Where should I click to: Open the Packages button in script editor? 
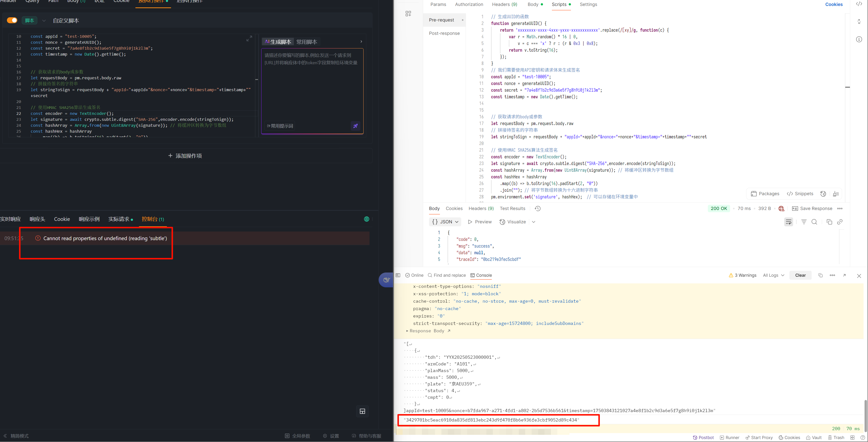pos(765,194)
